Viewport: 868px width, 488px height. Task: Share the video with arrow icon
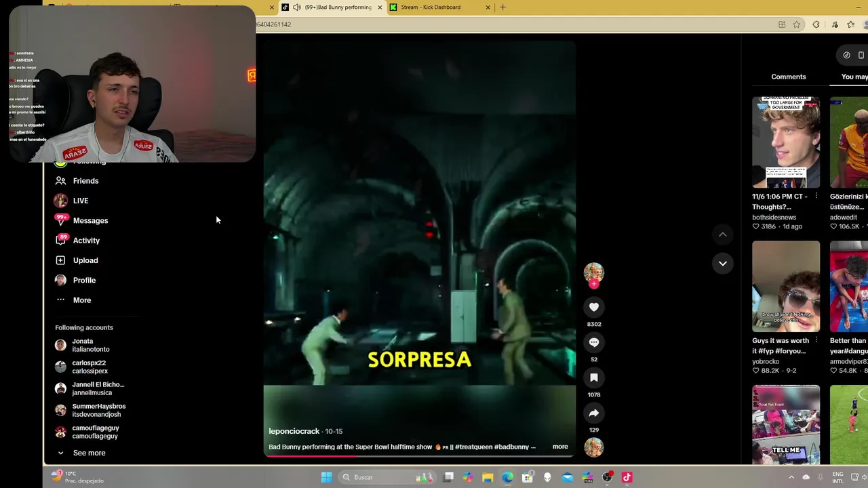[594, 413]
